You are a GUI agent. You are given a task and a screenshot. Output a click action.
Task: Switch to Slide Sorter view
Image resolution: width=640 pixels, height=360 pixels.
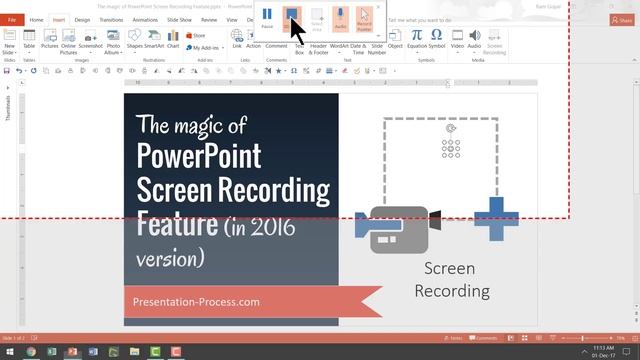(524, 338)
